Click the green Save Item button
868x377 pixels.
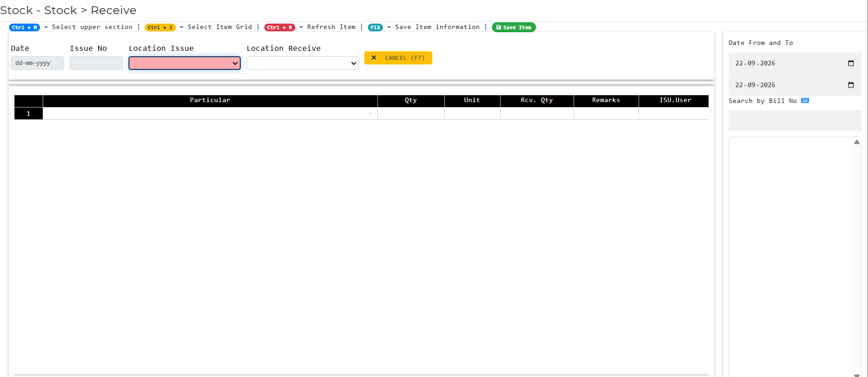click(x=514, y=27)
